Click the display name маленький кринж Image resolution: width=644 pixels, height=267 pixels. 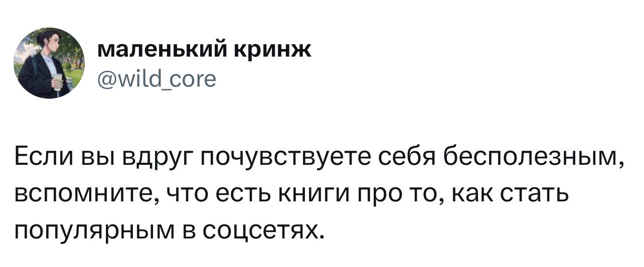pyautogui.click(x=203, y=50)
